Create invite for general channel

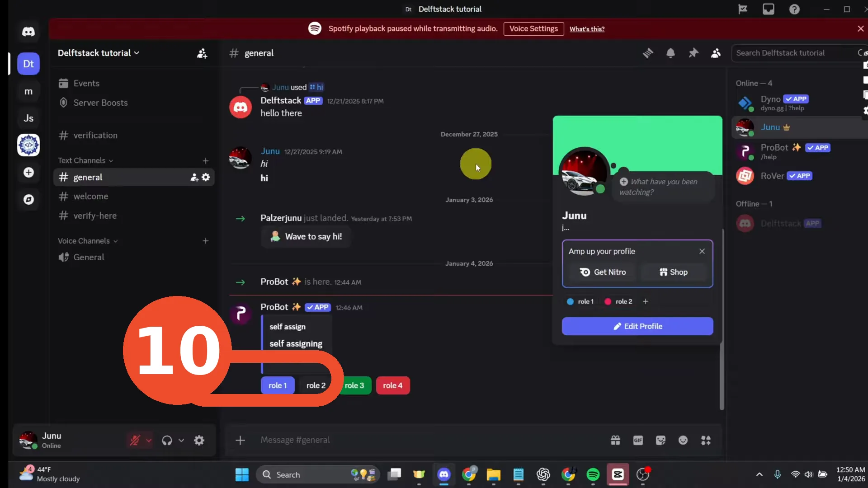tap(194, 177)
